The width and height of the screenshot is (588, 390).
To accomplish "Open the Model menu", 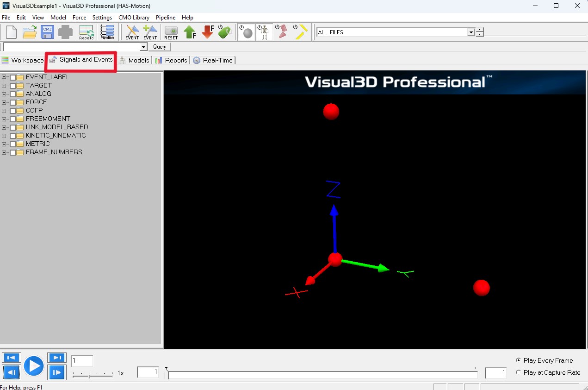I will tap(58, 18).
